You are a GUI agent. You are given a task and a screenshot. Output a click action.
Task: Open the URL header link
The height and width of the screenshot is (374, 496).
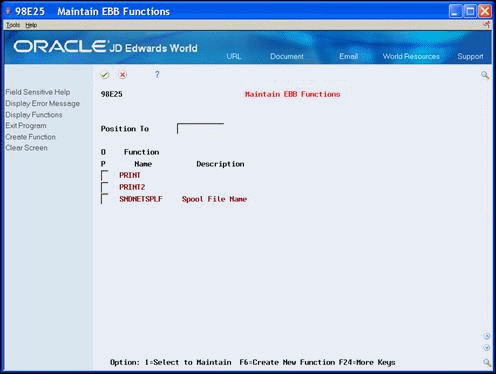point(234,56)
